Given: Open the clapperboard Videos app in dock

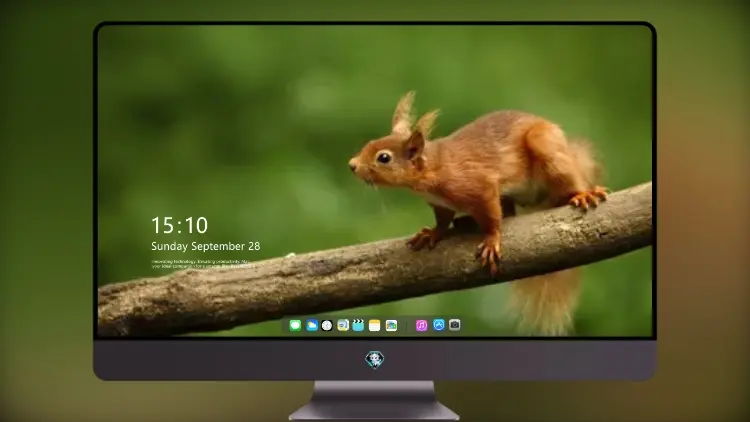Looking at the screenshot, I should coord(358,325).
